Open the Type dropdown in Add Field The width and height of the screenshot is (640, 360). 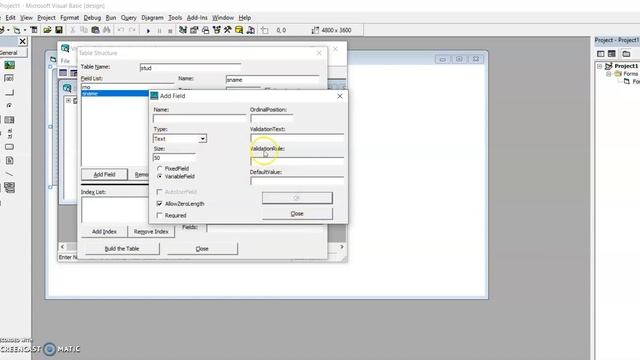202,139
